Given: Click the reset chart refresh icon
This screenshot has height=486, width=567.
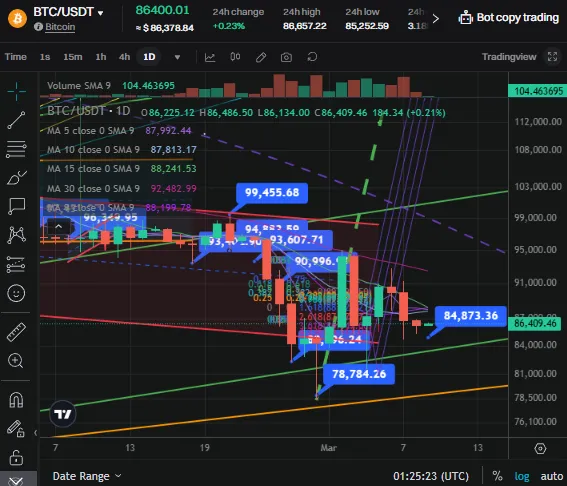Looking at the screenshot, I should (312, 57).
